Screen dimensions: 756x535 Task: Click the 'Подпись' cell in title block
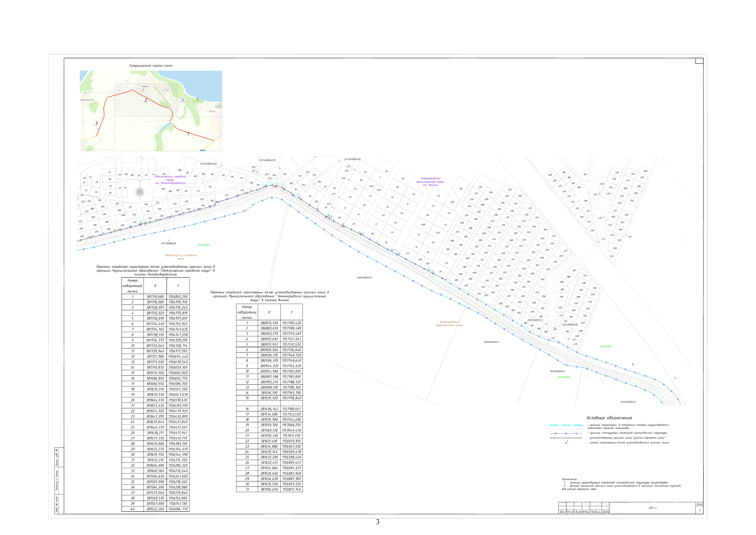pos(596,512)
